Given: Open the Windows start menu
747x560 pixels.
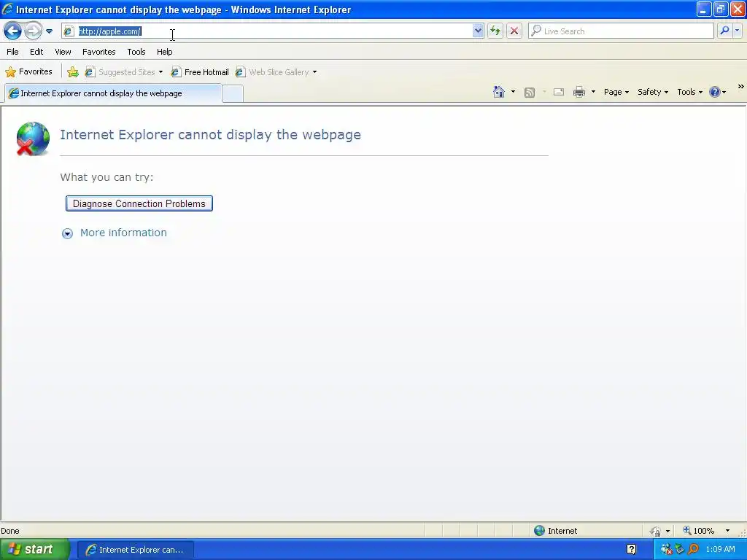Looking at the screenshot, I should tap(34, 550).
